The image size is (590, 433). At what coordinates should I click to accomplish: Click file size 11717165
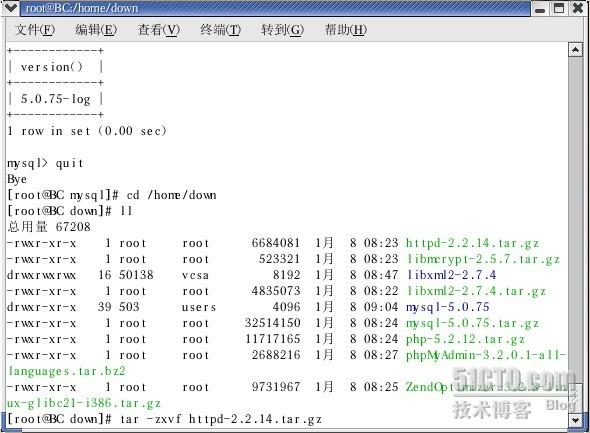(272, 339)
